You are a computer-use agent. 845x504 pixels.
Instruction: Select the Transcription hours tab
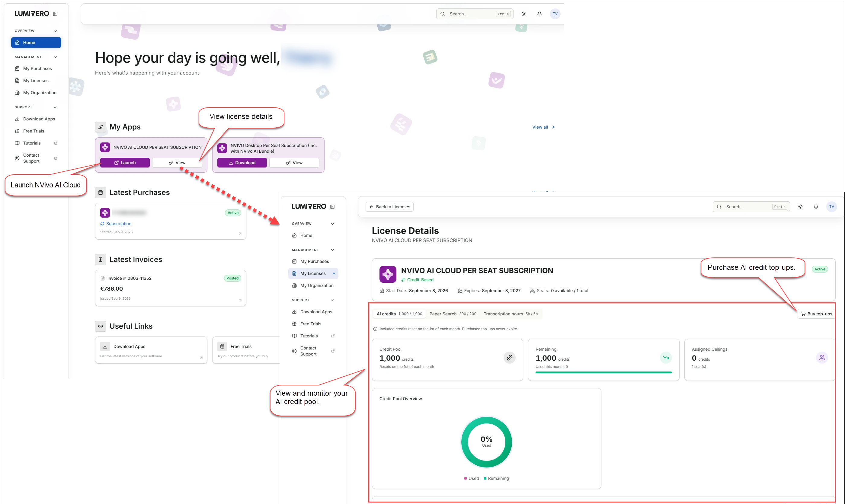511,314
